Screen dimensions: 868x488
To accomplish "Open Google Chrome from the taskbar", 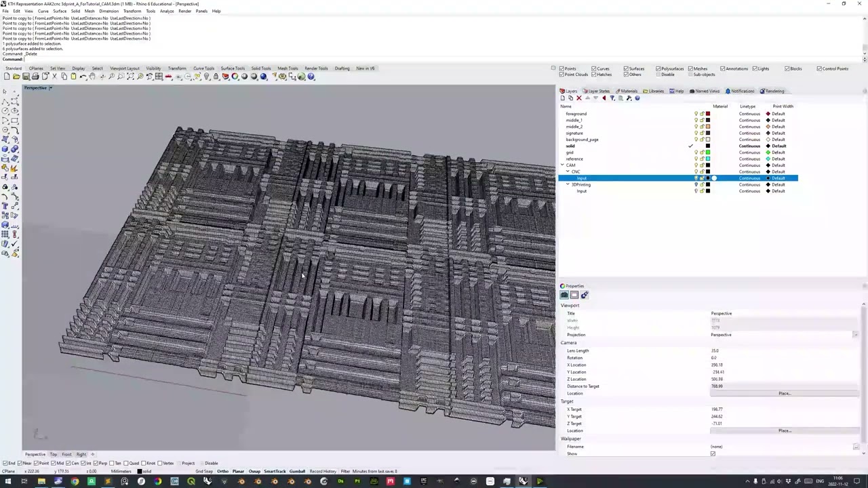I will coord(75,481).
